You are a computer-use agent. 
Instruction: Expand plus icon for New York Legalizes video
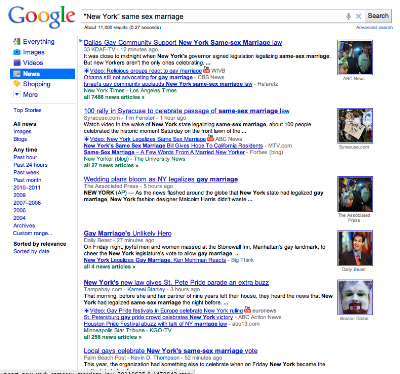(86, 139)
